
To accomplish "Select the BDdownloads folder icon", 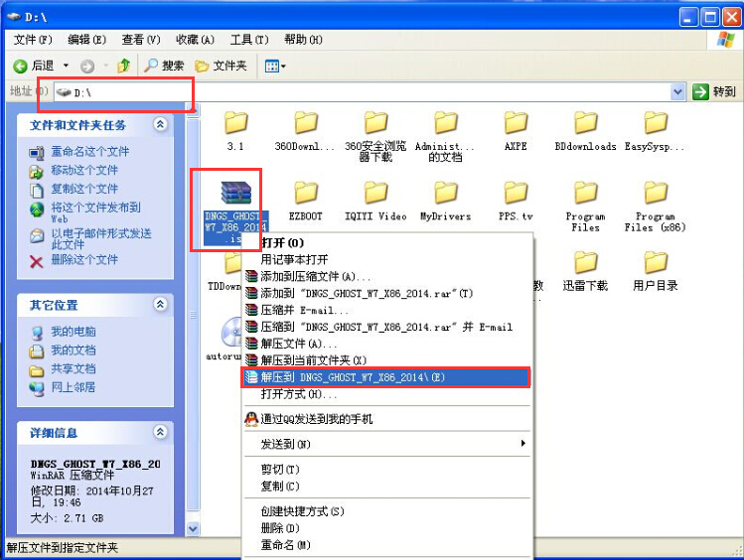I will (x=585, y=123).
